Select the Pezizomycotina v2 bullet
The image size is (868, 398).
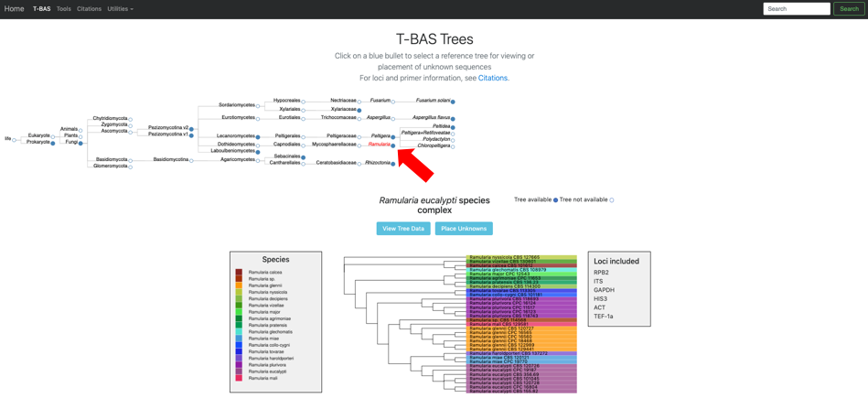click(191, 128)
